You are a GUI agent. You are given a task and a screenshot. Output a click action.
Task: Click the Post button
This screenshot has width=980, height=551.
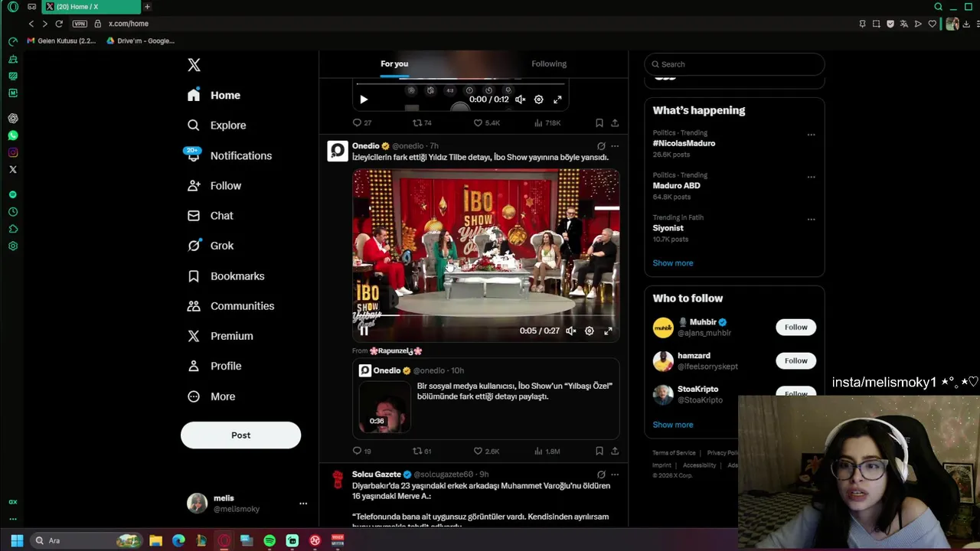(240, 435)
